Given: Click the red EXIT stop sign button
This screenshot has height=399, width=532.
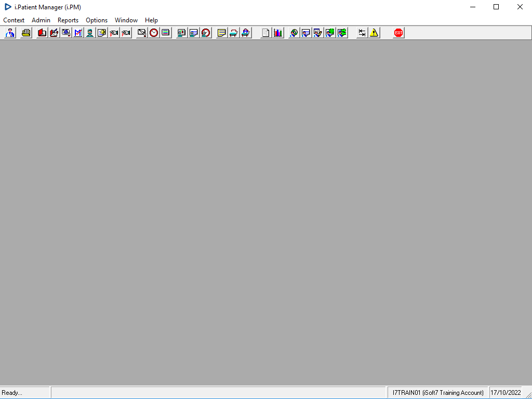Looking at the screenshot, I should coord(398,33).
